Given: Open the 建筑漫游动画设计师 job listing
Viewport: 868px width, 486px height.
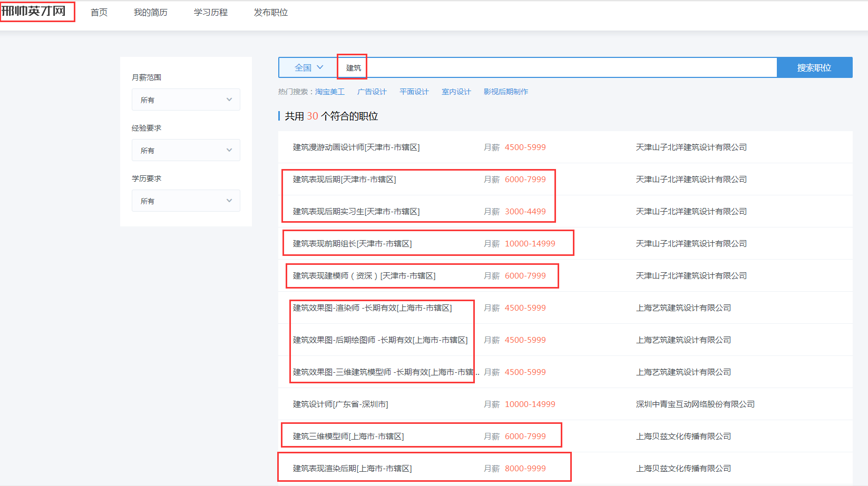Looking at the screenshot, I should tap(356, 147).
